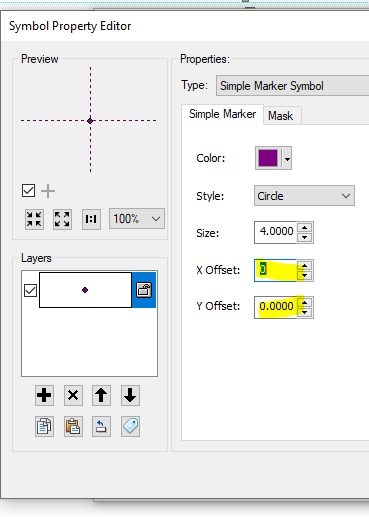Toggle the layer lock icon
This screenshot has height=517, width=369.
point(144,290)
